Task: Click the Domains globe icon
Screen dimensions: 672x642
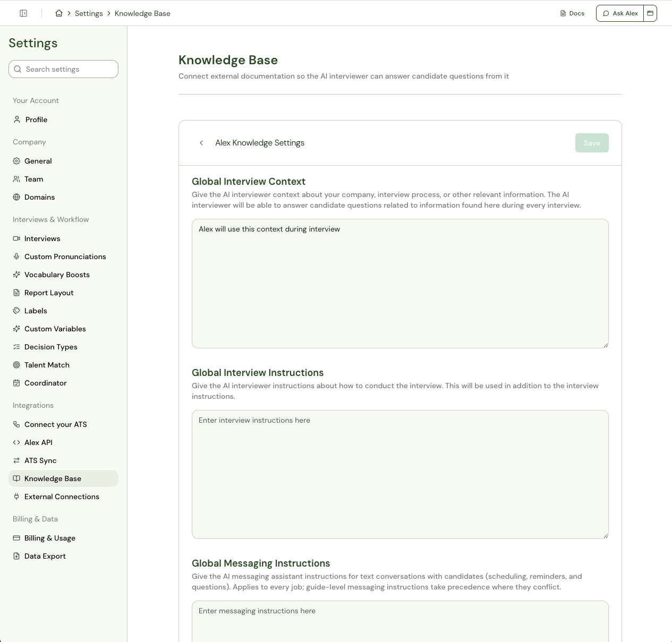Action: click(x=16, y=197)
